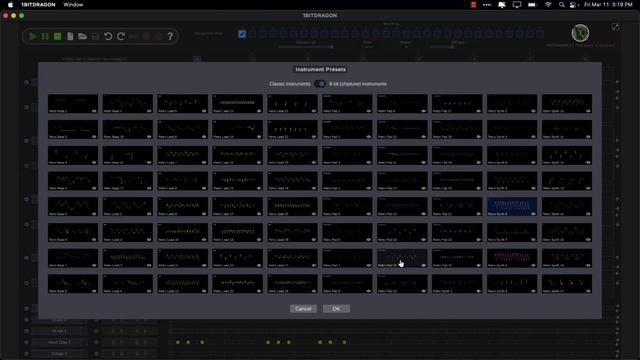Screen dimensions: 640x360
Task: Click the preview eye icon on Retro Pad 1
Action: click(x=369, y=111)
